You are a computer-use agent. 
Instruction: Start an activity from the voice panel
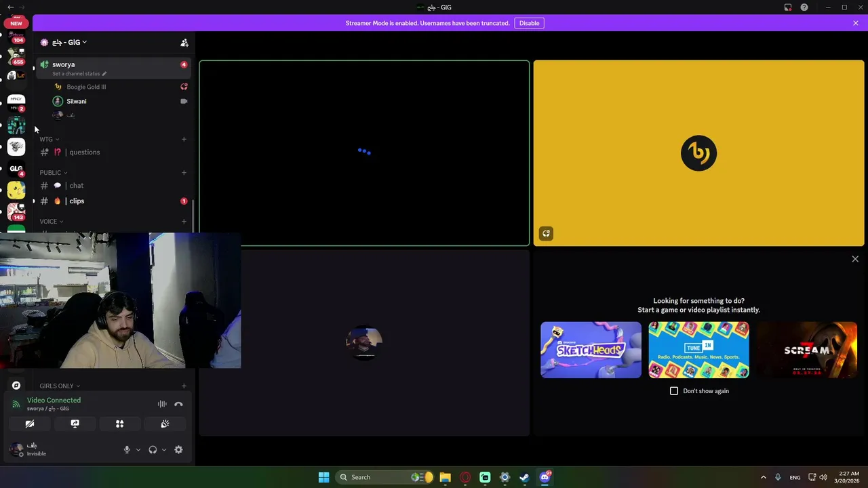[119, 424]
